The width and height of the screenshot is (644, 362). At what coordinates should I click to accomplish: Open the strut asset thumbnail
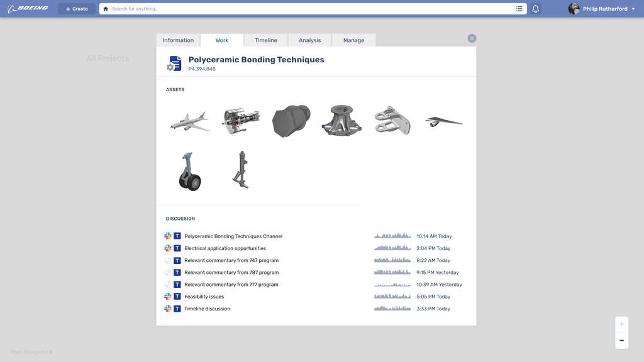pos(241,170)
